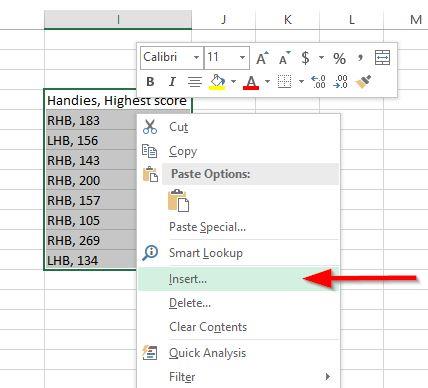
Task: Click the Center alignment icon
Action: (x=195, y=82)
